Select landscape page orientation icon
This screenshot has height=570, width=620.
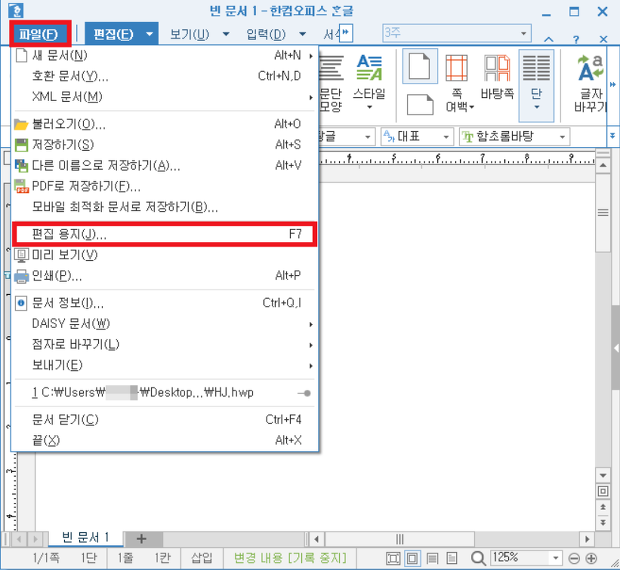click(x=420, y=104)
